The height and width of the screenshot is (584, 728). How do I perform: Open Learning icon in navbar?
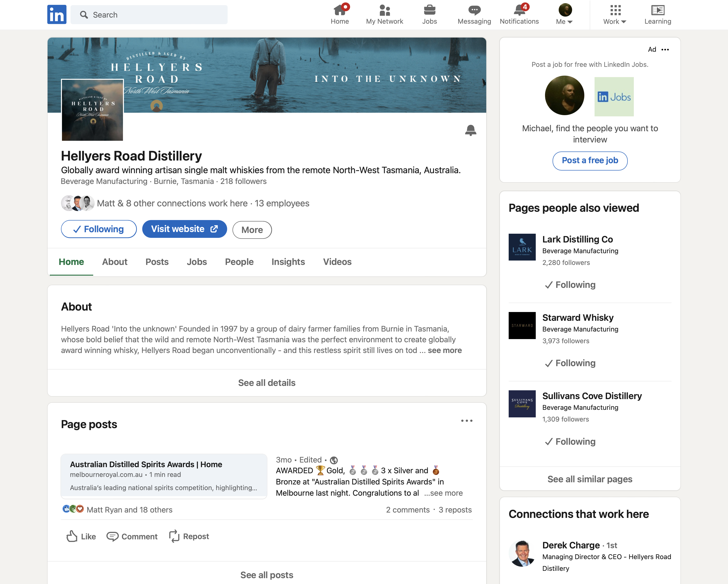coord(657,15)
